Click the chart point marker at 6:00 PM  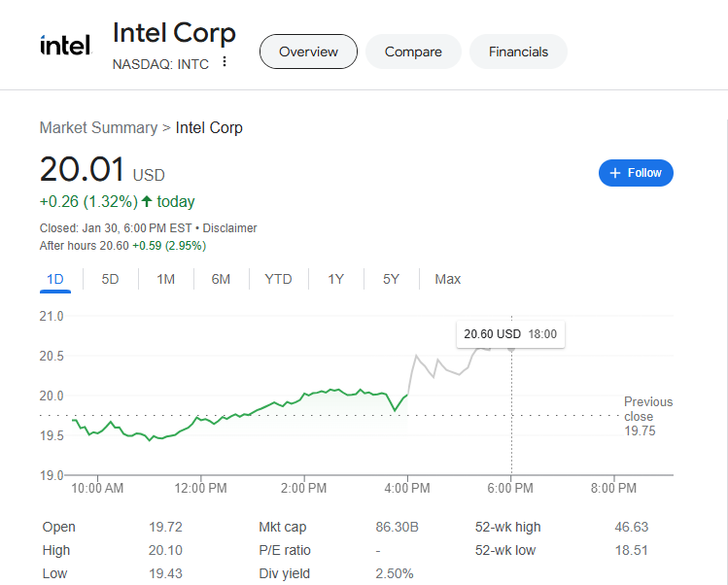coord(512,346)
